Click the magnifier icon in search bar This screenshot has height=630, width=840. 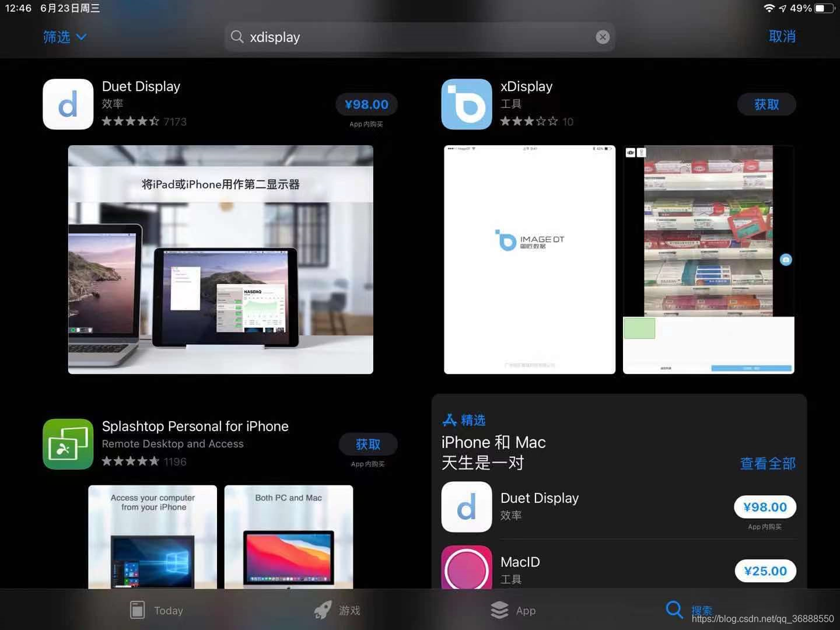click(237, 37)
